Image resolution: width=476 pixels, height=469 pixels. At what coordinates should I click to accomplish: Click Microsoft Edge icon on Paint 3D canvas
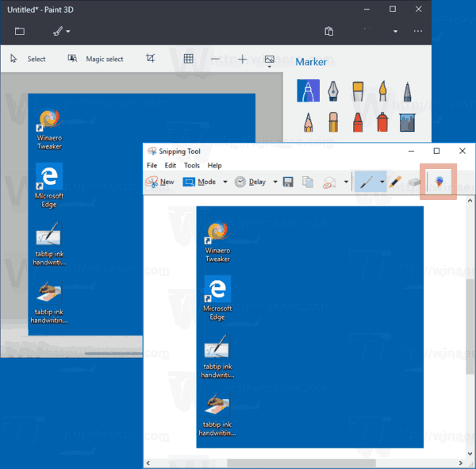click(49, 186)
